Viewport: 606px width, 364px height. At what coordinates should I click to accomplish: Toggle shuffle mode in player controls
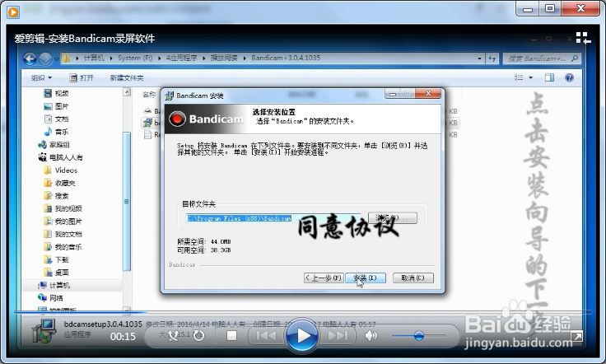(173, 336)
